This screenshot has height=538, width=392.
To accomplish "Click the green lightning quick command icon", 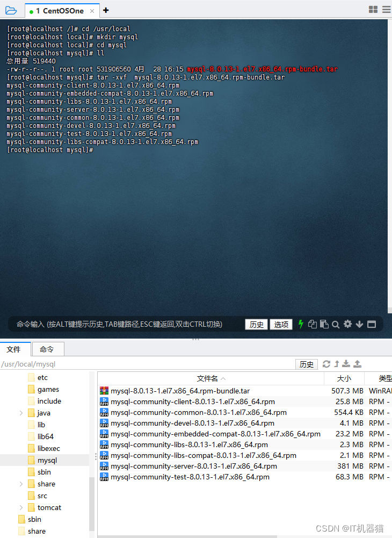I will point(301,324).
